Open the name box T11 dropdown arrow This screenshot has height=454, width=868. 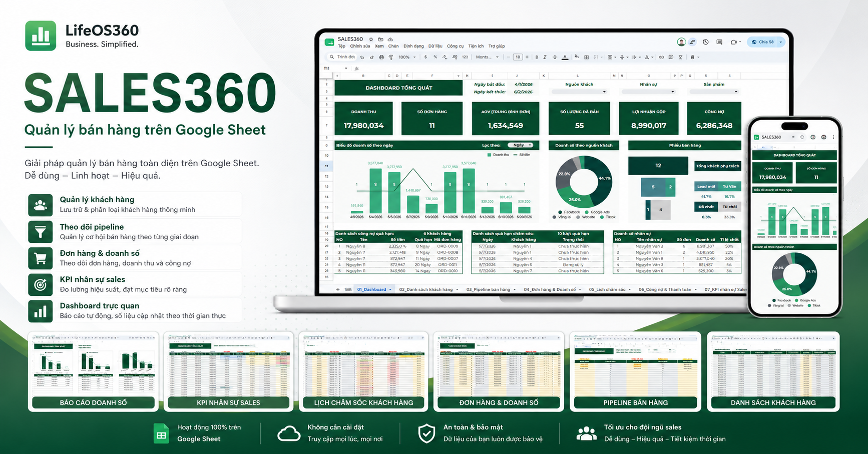346,68
